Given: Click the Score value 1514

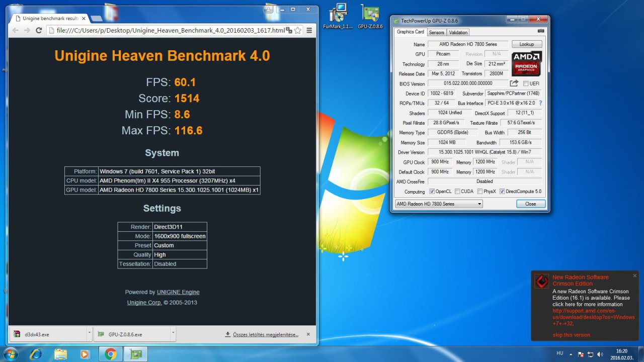Looking at the screenshot, I should pos(187,98).
